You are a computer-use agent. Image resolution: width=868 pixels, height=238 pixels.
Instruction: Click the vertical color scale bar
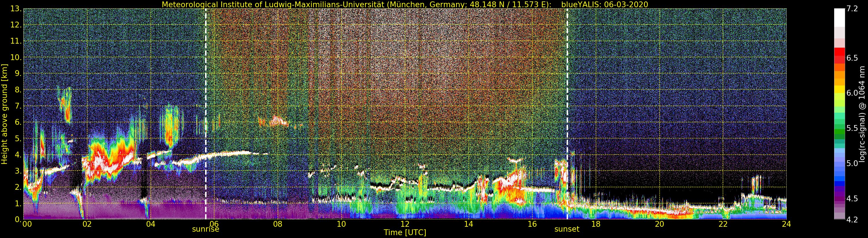[x=839, y=114]
